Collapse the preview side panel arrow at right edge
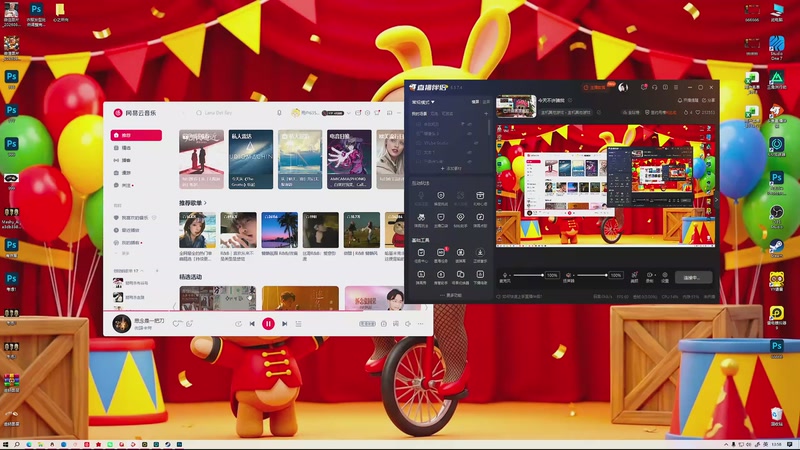Viewport: 800px width, 450px height. pyautogui.click(x=716, y=199)
